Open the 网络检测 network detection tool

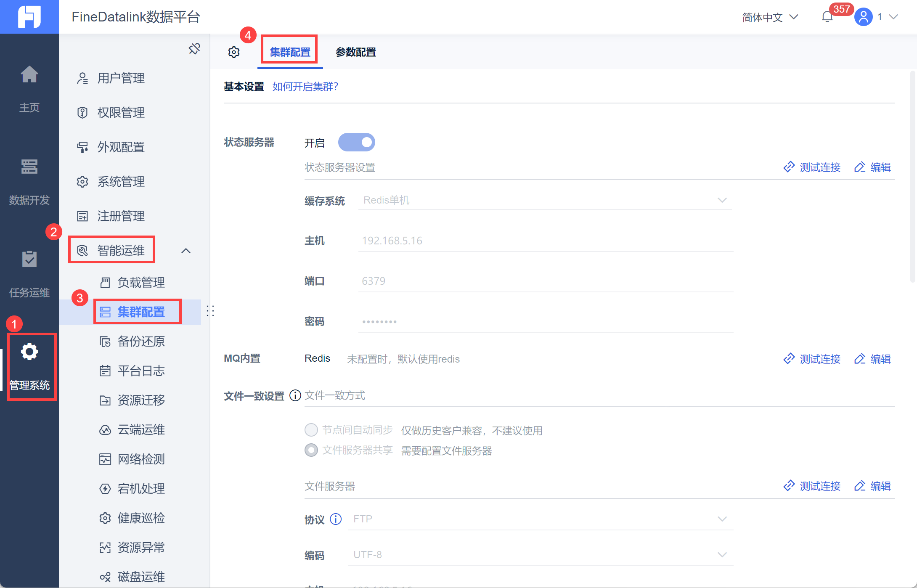click(x=141, y=459)
